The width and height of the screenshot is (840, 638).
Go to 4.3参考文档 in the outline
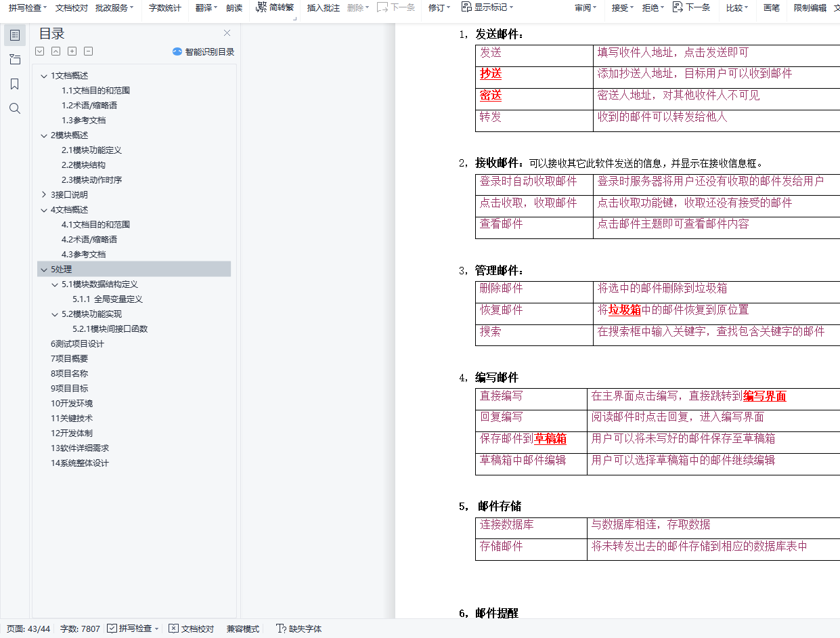(x=83, y=255)
